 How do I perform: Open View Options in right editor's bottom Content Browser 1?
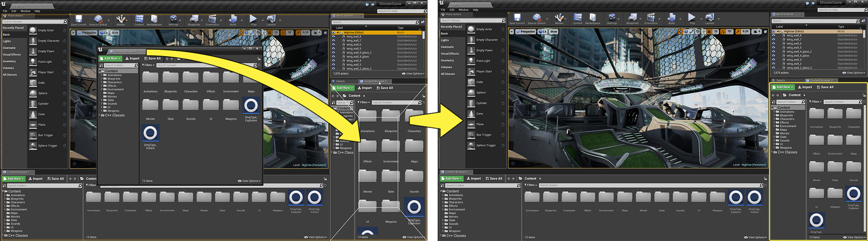(x=756, y=237)
